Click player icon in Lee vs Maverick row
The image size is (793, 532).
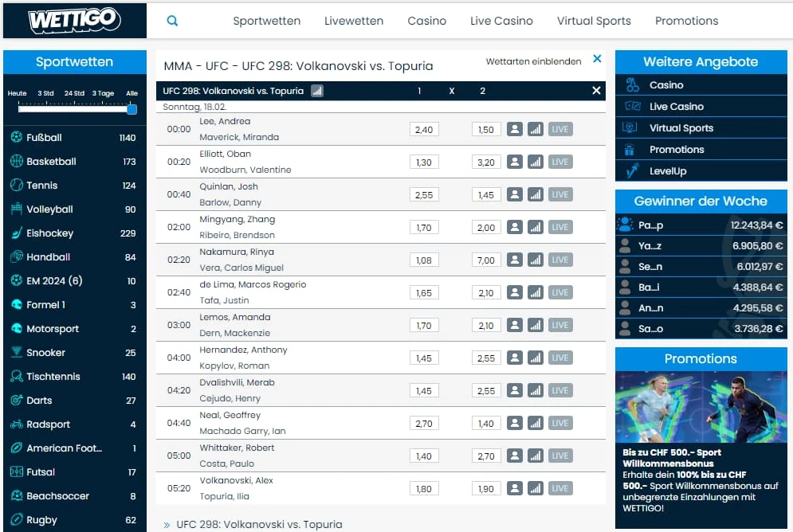514,129
